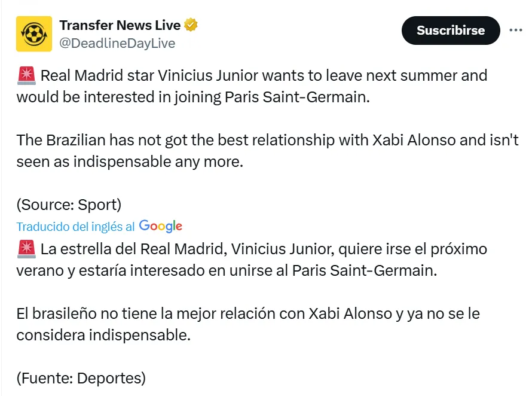The width and height of the screenshot is (532, 396).
Task: Click the "(Fuente: Deportes)" line
Action: [x=81, y=377]
